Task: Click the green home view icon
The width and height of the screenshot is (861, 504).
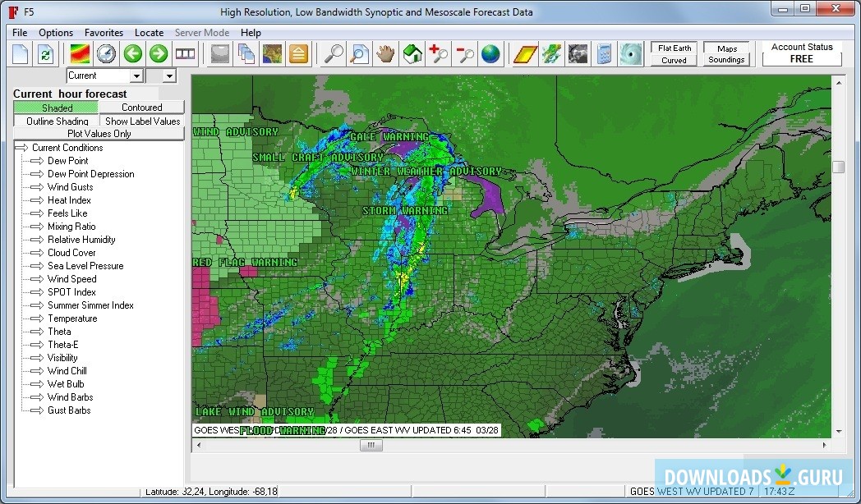Action: click(412, 53)
